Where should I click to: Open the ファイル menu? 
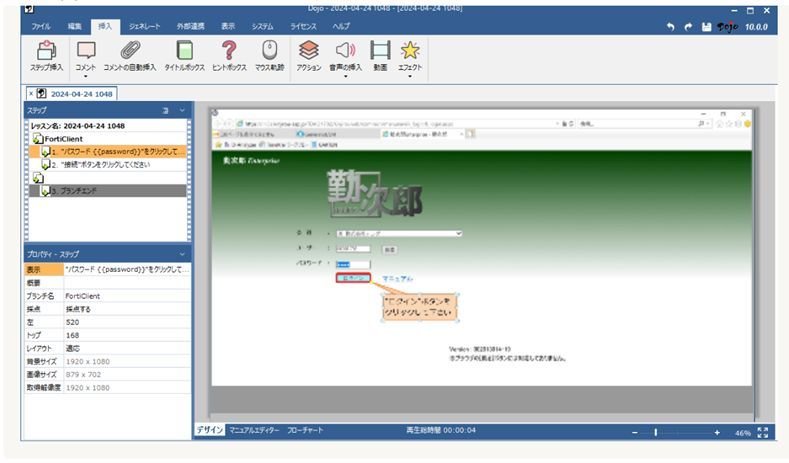point(41,26)
